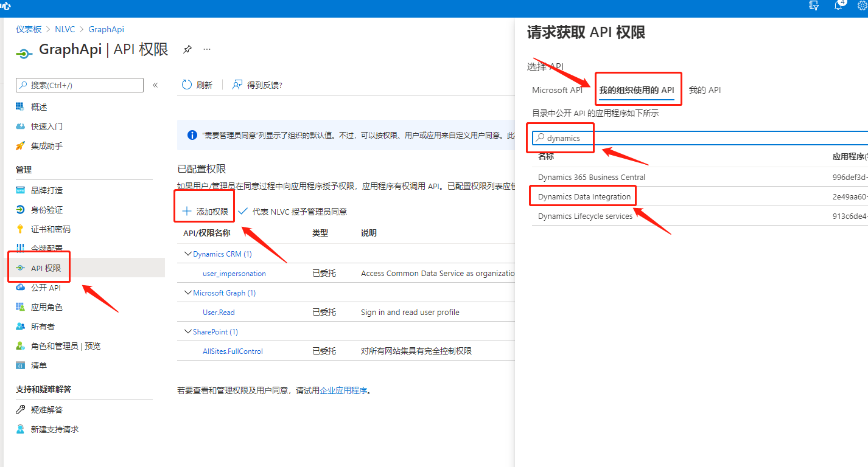
Task: Open the directory filter icon in top bar
Action: (x=814, y=5)
